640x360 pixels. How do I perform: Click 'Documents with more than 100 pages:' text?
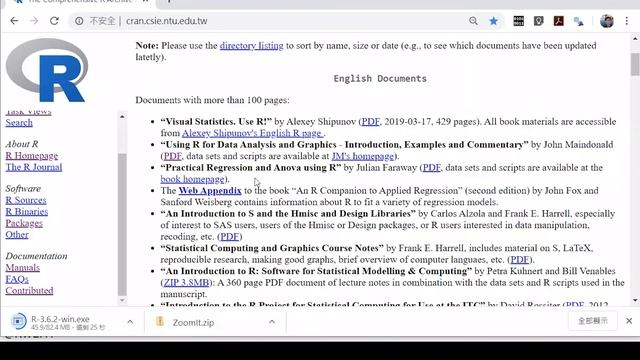coord(212,100)
